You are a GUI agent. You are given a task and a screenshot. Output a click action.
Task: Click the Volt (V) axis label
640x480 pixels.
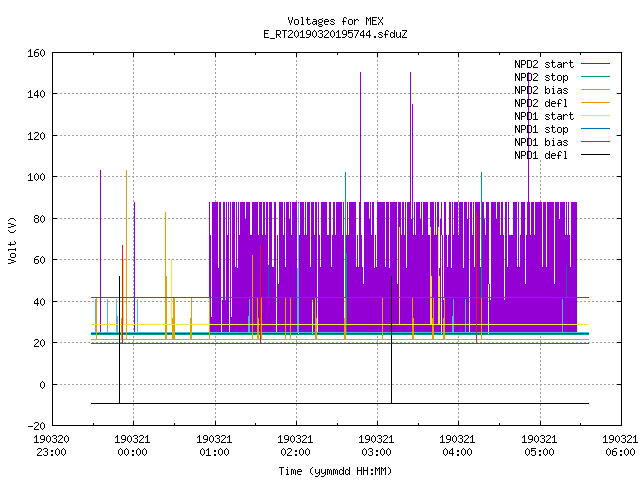point(13,240)
